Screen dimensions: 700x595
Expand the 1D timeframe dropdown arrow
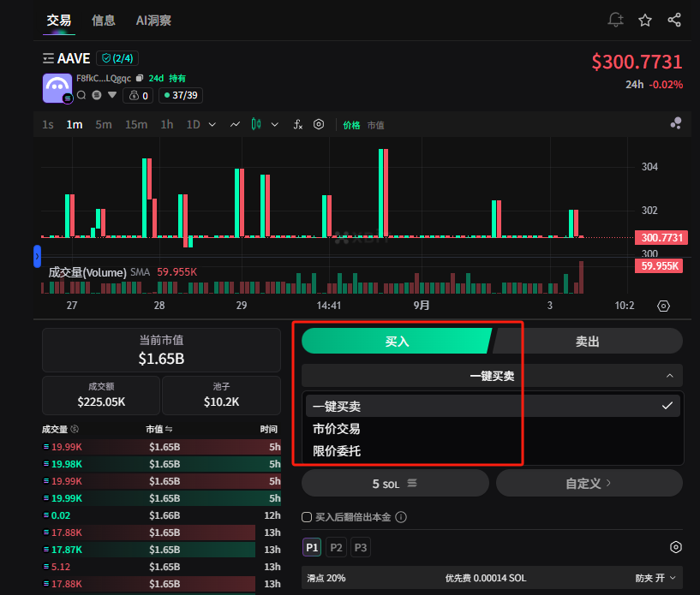pos(212,124)
